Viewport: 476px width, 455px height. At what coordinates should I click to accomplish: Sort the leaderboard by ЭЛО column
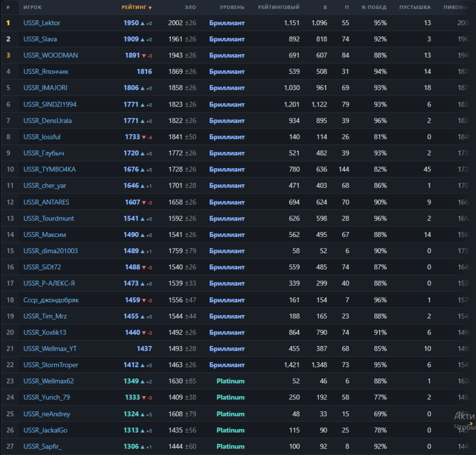[x=190, y=7]
